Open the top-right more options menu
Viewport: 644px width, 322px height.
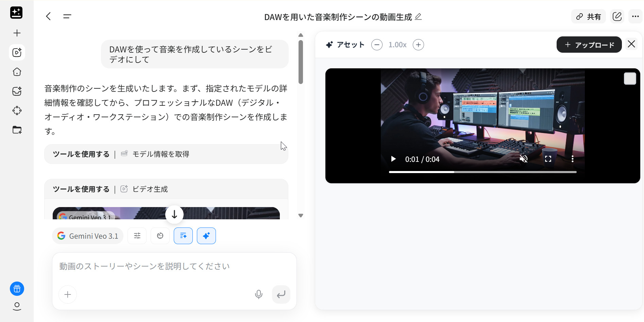tap(635, 16)
